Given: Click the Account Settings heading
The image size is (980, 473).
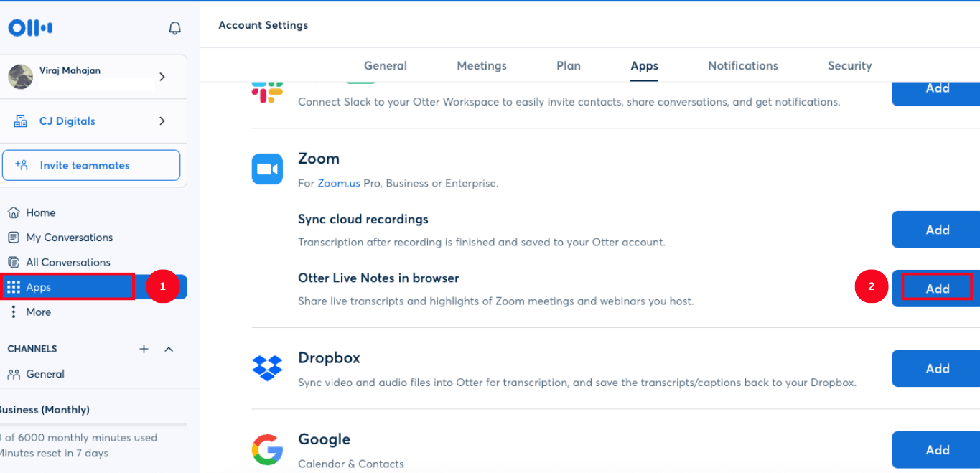Looking at the screenshot, I should [263, 25].
